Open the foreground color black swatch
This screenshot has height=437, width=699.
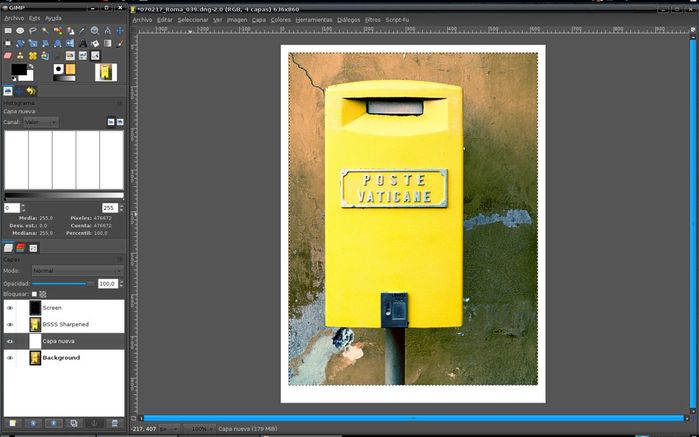pos(17,69)
